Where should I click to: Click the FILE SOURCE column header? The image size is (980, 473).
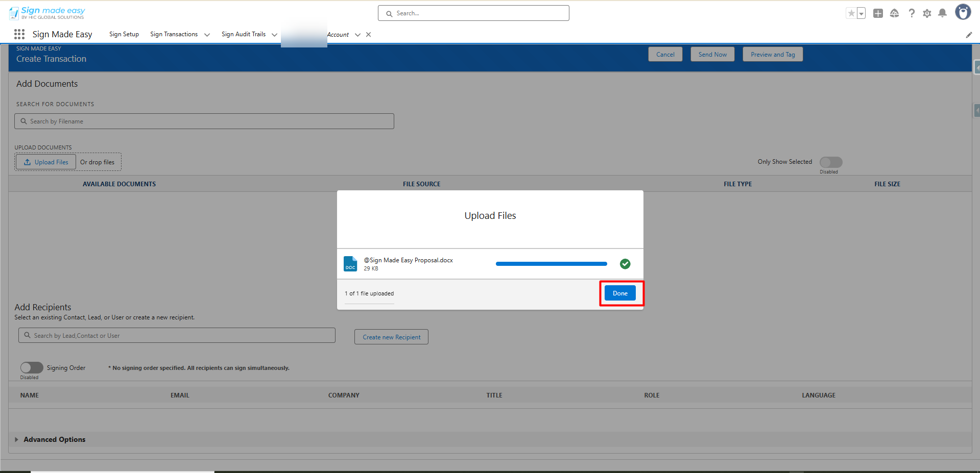pos(421,184)
